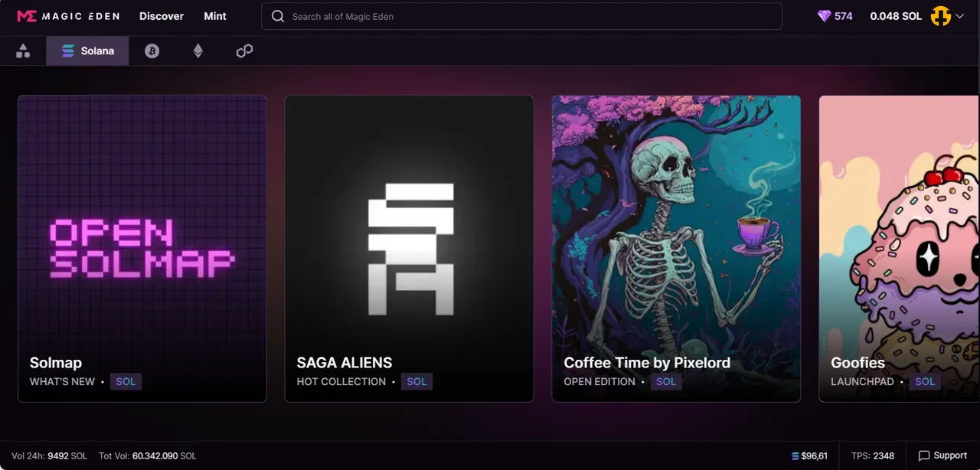Image resolution: width=980 pixels, height=470 pixels.
Task: Click the HOT COLLECTION label
Action: [x=341, y=381]
